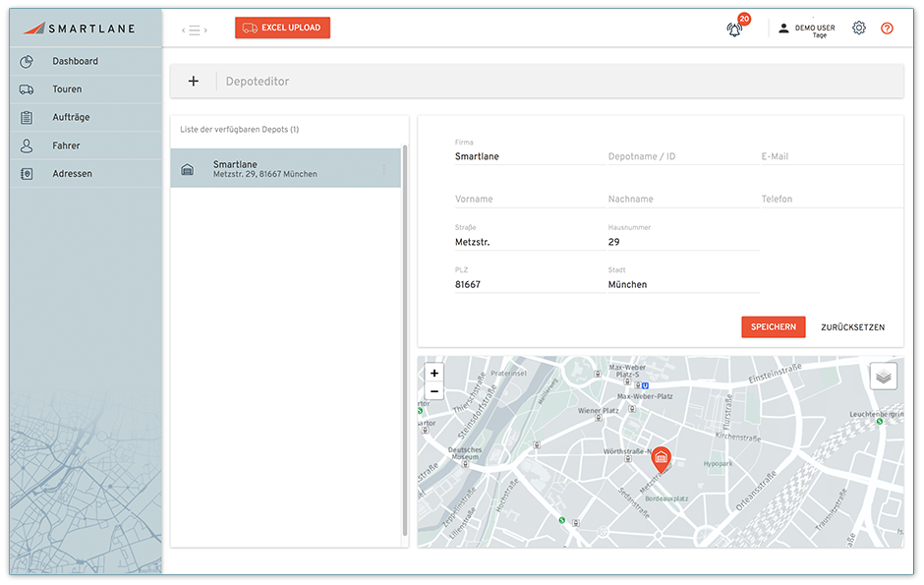Click the PLZ field with 81667
This screenshot has height=585, width=924.
tap(530, 284)
